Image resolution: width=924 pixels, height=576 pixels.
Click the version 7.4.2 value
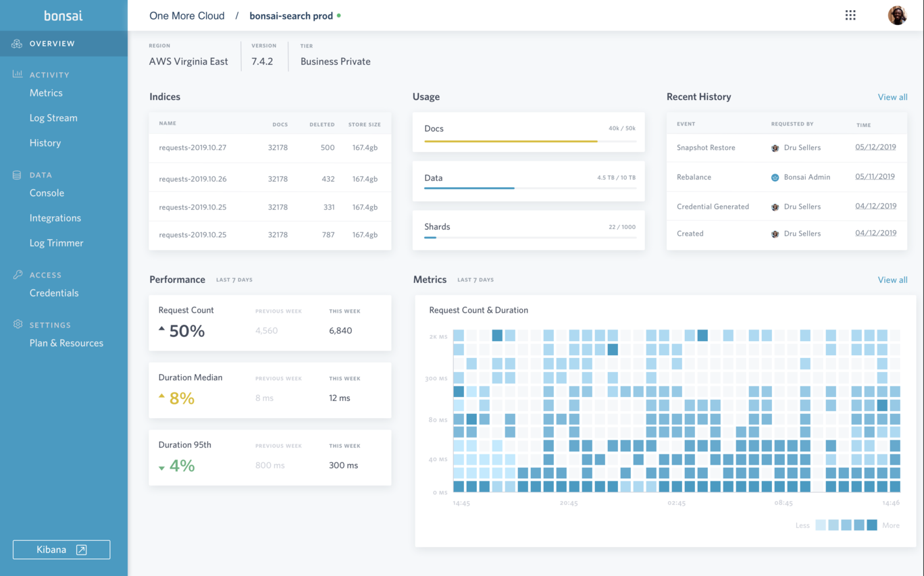tap(261, 61)
